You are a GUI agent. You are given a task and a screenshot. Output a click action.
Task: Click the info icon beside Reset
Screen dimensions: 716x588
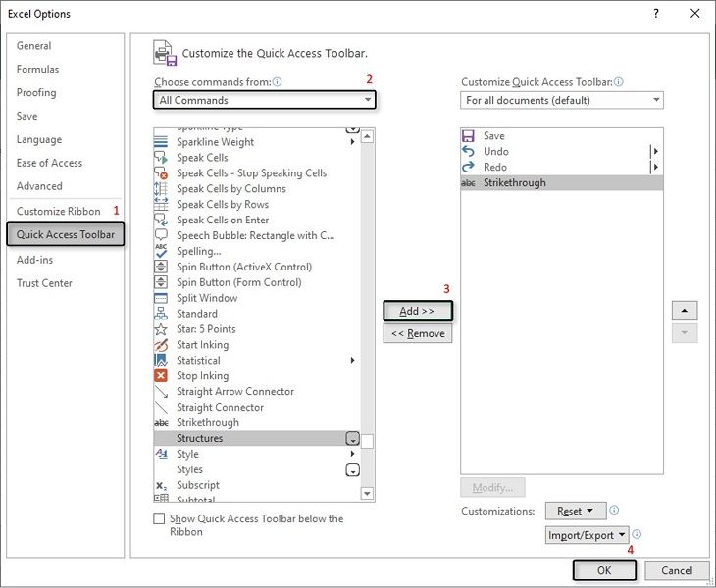614,510
